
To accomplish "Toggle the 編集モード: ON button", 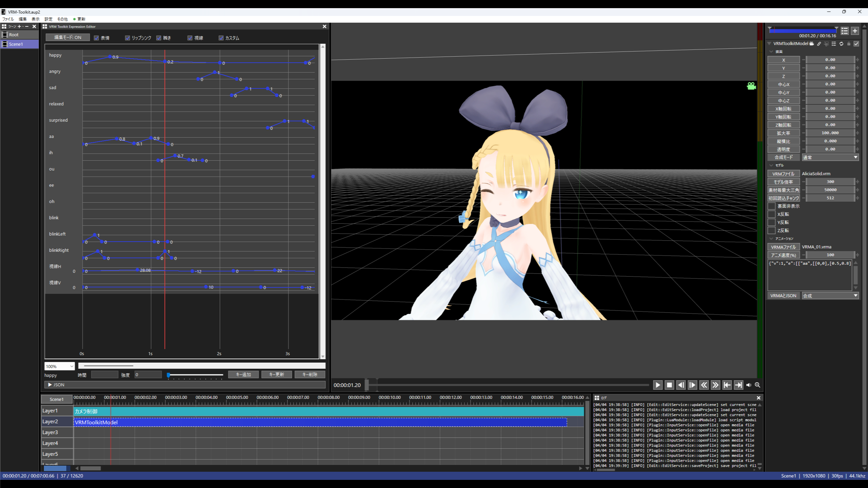I will tap(68, 37).
